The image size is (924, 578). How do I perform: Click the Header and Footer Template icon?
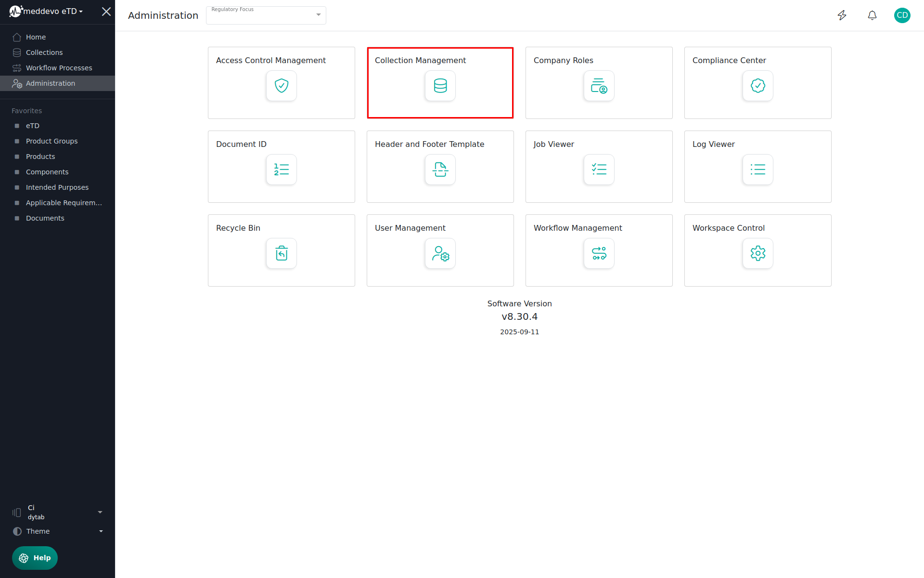click(x=440, y=170)
